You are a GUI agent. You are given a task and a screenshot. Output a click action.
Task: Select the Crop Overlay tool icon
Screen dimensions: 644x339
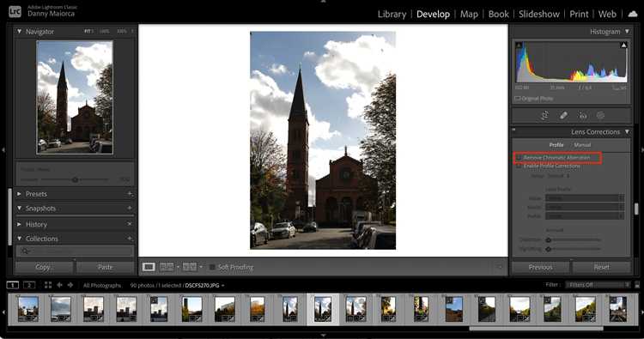click(x=544, y=116)
